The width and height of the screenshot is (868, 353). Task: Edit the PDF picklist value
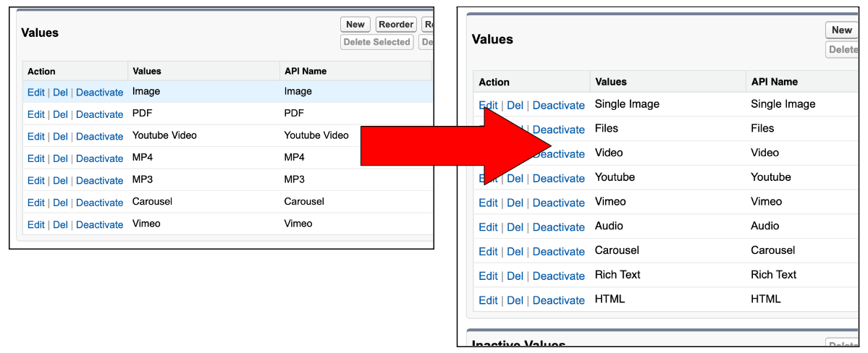[x=36, y=114]
